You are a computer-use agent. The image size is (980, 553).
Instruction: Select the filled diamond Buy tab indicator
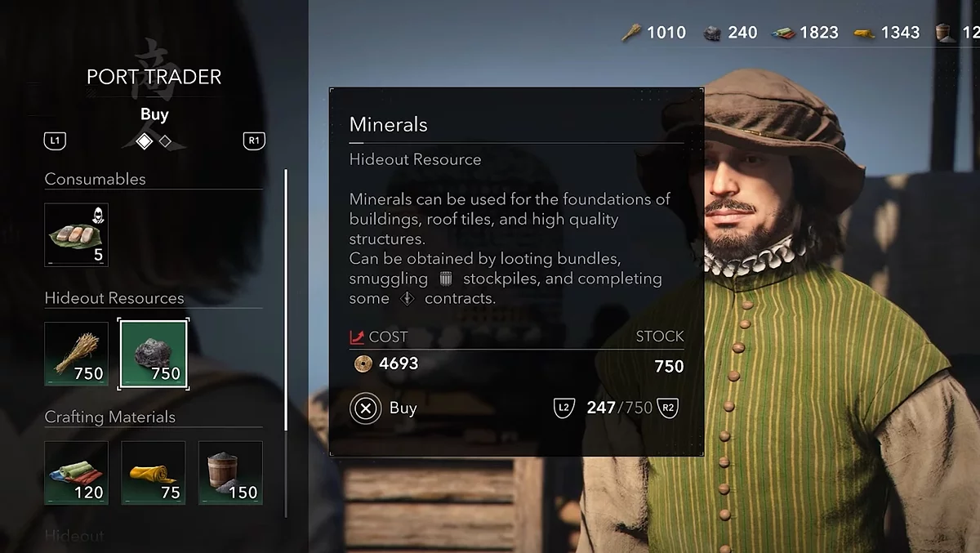click(x=145, y=141)
